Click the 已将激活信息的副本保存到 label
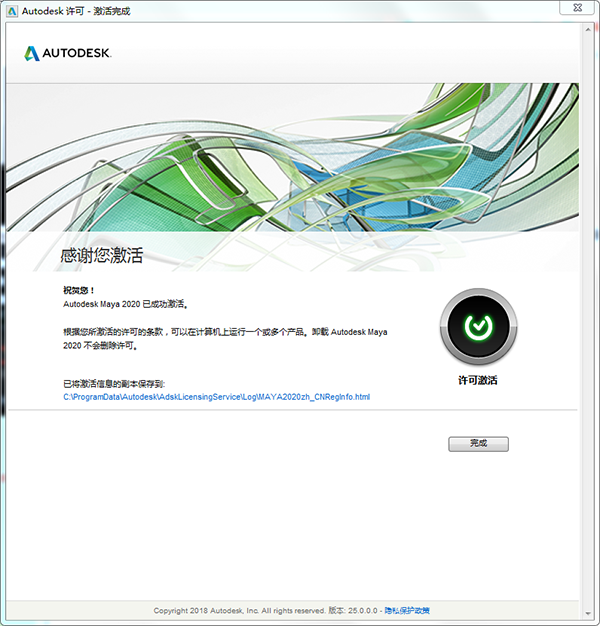 click(114, 384)
